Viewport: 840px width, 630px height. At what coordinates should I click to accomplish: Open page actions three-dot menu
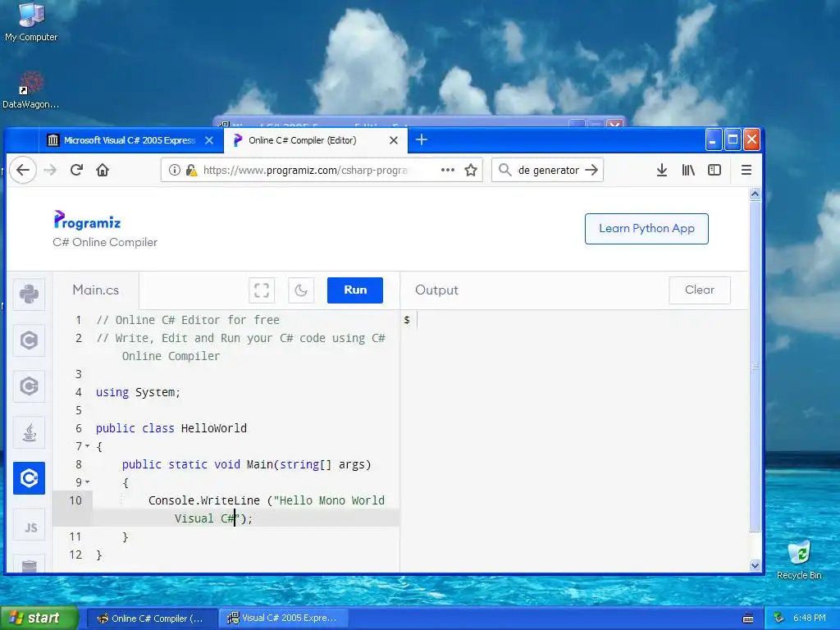tap(447, 170)
